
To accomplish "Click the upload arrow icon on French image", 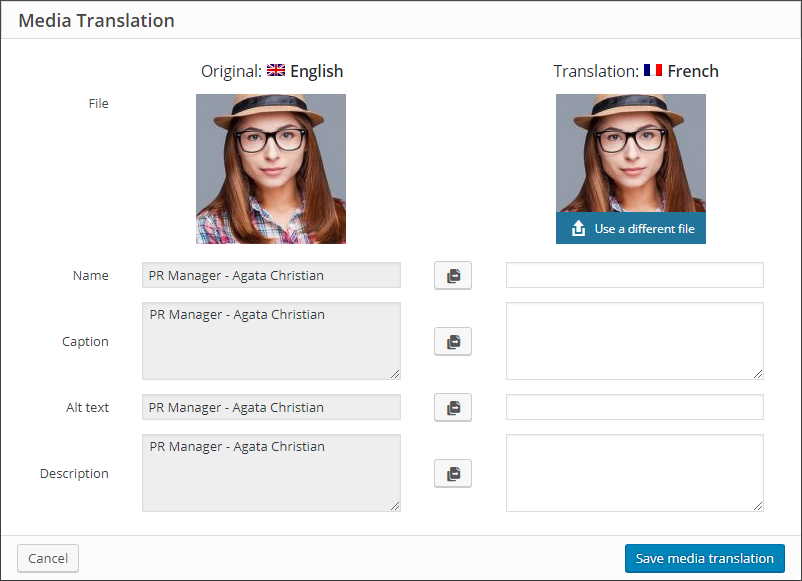I will click(x=578, y=228).
